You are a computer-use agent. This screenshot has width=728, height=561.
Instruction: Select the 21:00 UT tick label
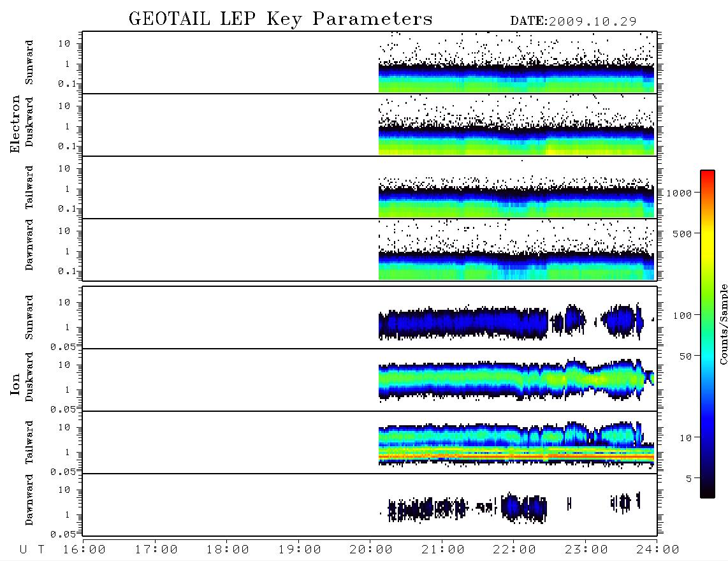click(x=444, y=550)
